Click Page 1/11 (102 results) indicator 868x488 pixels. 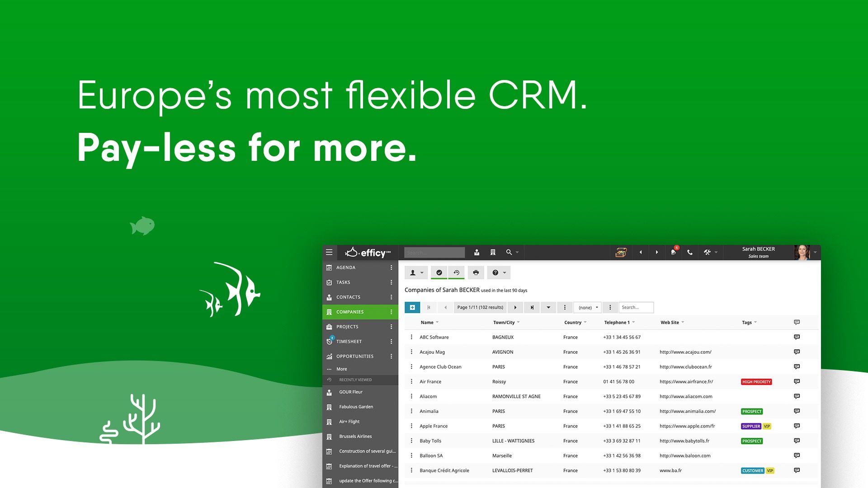click(480, 307)
